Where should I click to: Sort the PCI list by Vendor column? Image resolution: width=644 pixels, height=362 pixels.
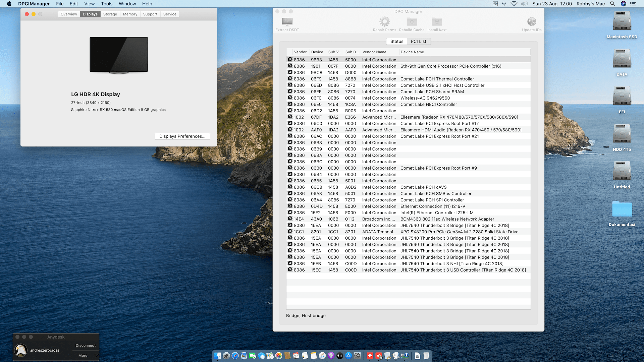(x=300, y=52)
